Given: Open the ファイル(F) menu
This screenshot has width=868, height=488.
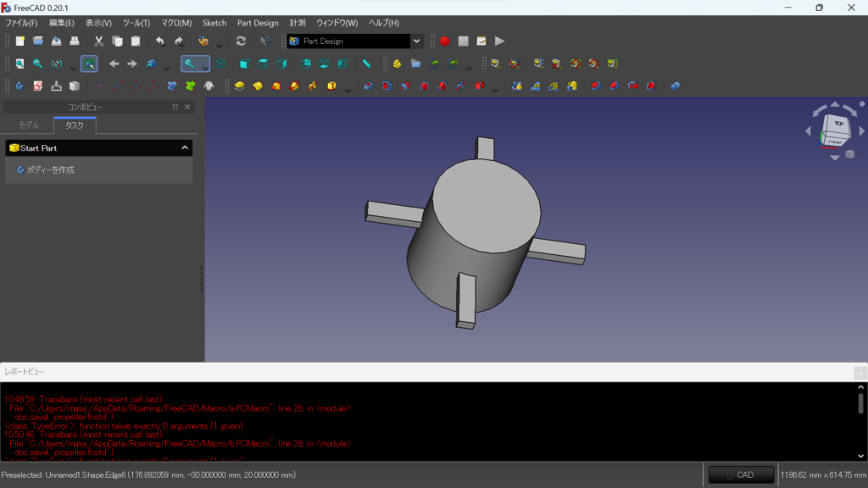Looking at the screenshot, I should (21, 23).
